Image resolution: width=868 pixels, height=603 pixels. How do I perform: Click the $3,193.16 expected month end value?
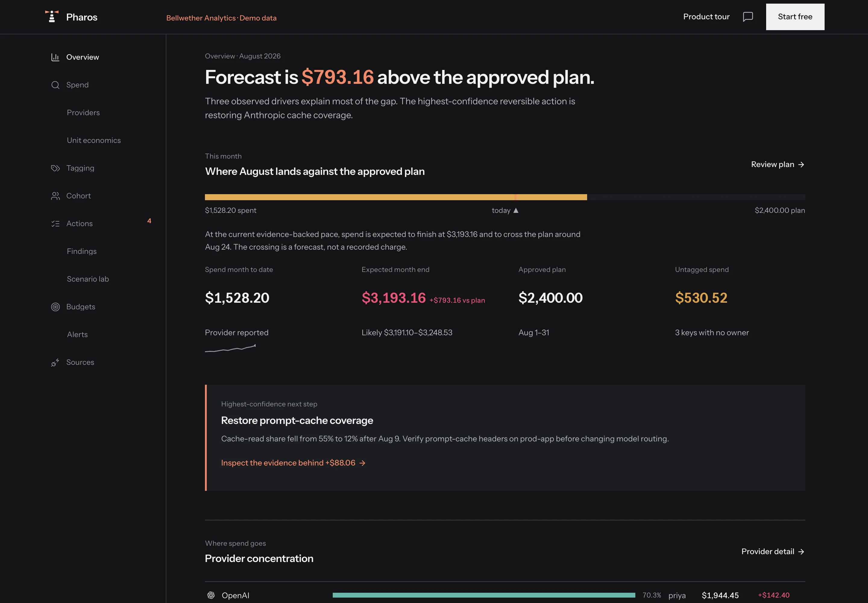(x=394, y=298)
